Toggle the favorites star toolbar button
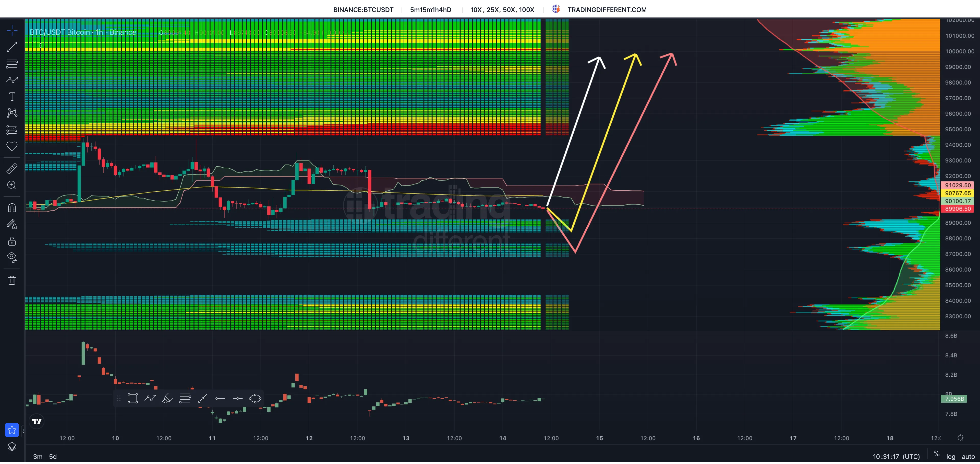This screenshot has height=464, width=980. (12, 430)
